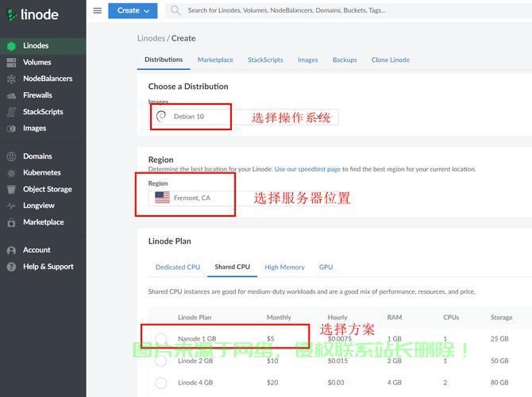Open the Region selection dropdown

click(243, 198)
